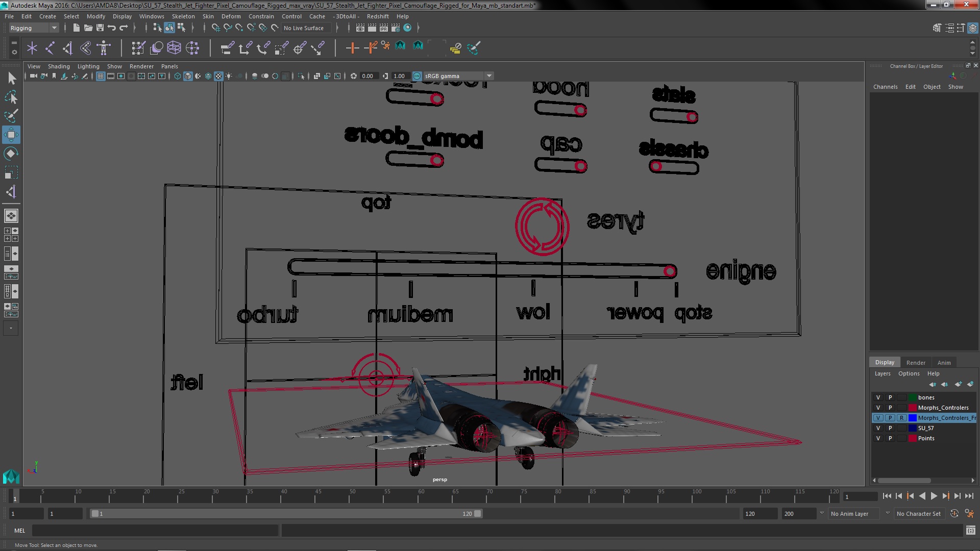Open viewport Shading menu
Image resolution: width=980 pixels, height=551 pixels.
click(x=59, y=66)
